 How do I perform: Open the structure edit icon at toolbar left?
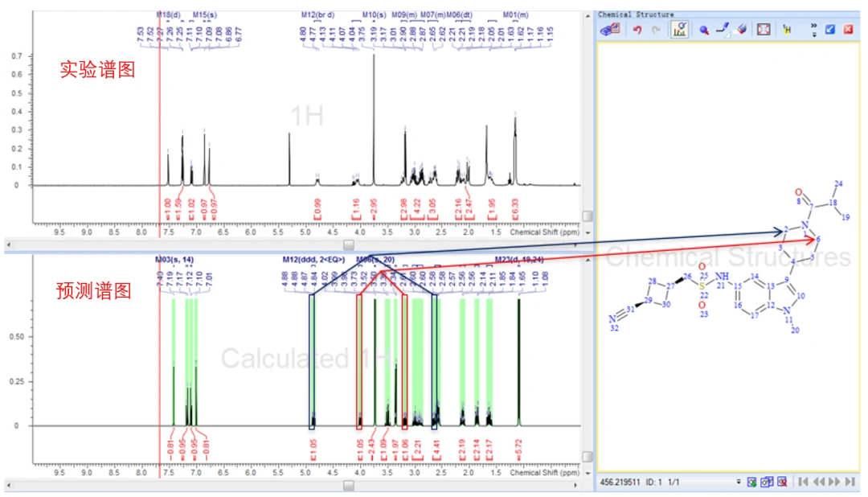610,30
